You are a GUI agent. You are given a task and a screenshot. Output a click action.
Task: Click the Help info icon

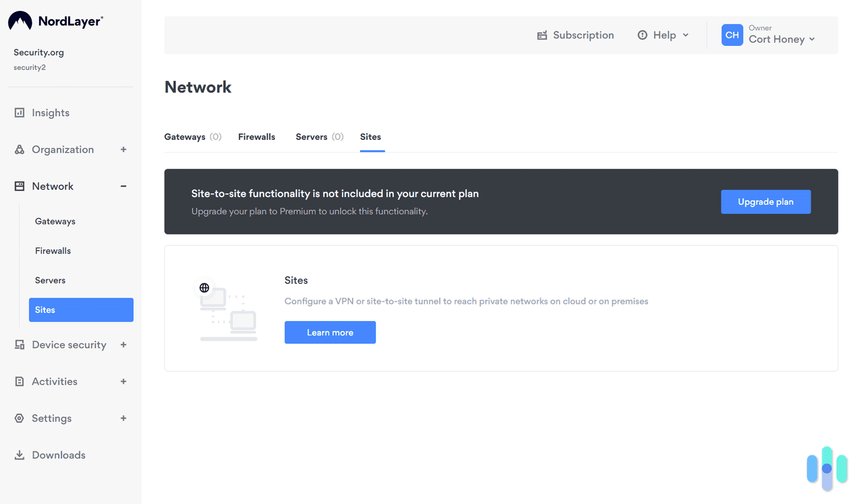[642, 35]
